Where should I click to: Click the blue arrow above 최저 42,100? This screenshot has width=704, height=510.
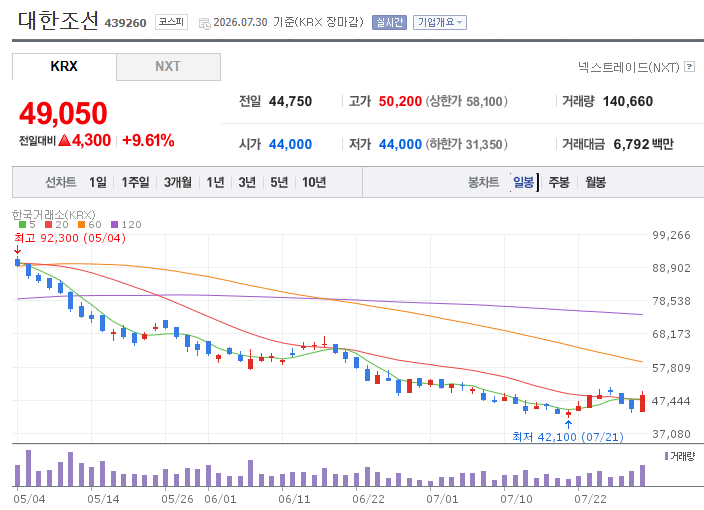pos(568,424)
